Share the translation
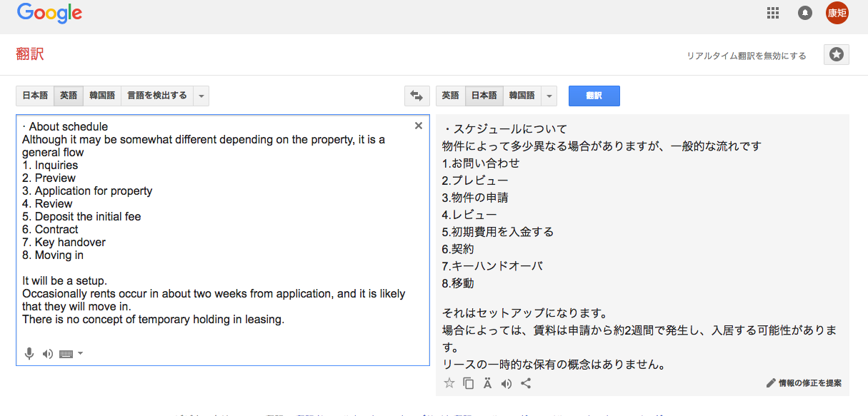Screen dimensions: 868x416 pyautogui.click(x=526, y=383)
